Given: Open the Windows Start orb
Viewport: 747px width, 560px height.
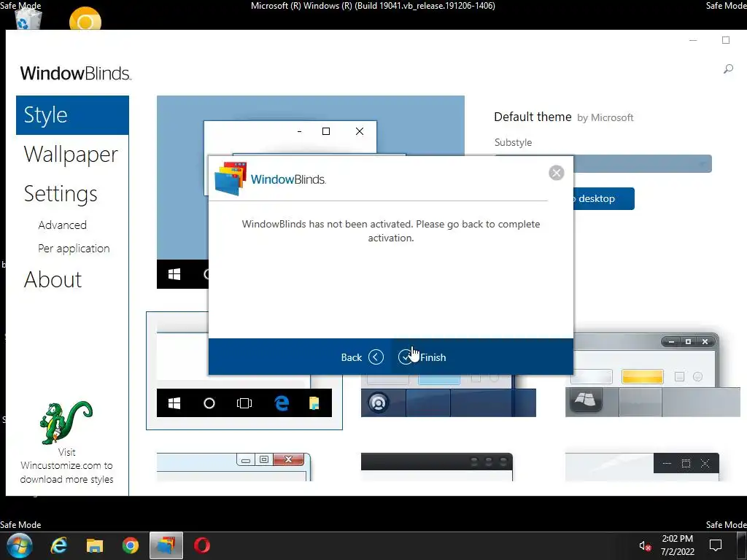Looking at the screenshot, I should coord(20,545).
